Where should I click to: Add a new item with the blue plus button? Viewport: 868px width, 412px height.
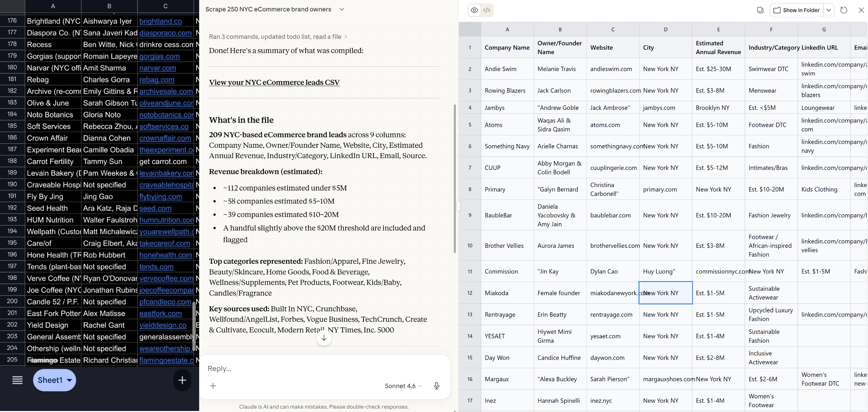point(182,380)
